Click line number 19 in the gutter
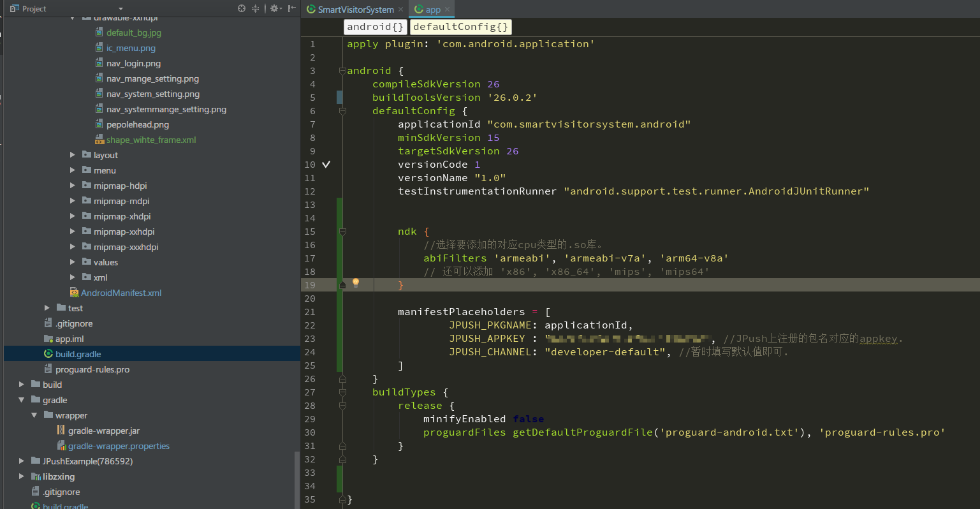The width and height of the screenshot is (980, 509). (x=310, y=285)
